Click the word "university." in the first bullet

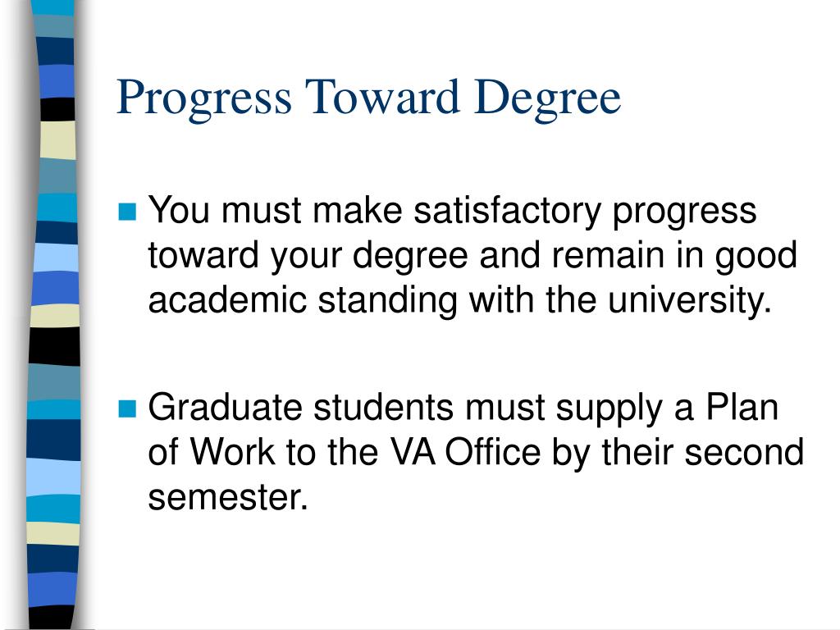690,300
